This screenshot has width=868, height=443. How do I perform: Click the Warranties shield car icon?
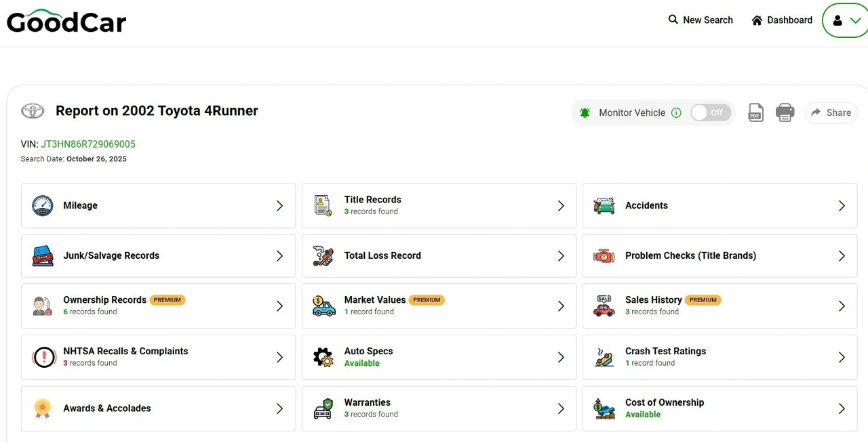[x=323, y=408]
